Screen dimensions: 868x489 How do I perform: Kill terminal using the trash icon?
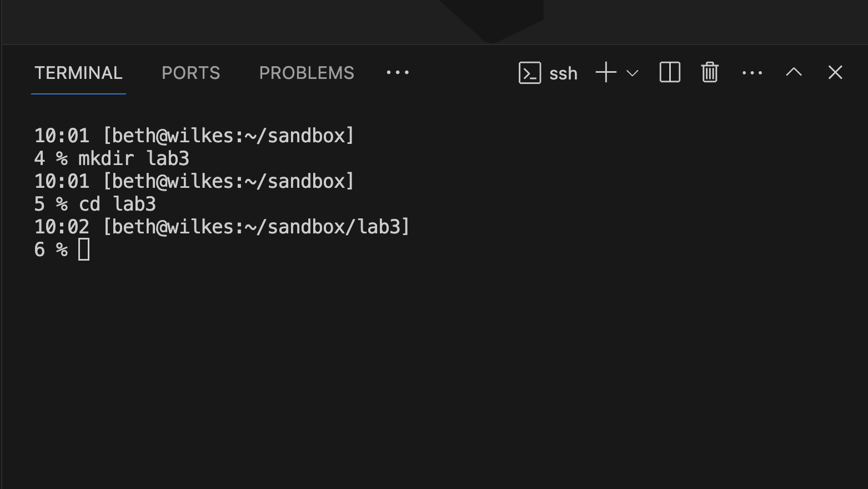710,73
